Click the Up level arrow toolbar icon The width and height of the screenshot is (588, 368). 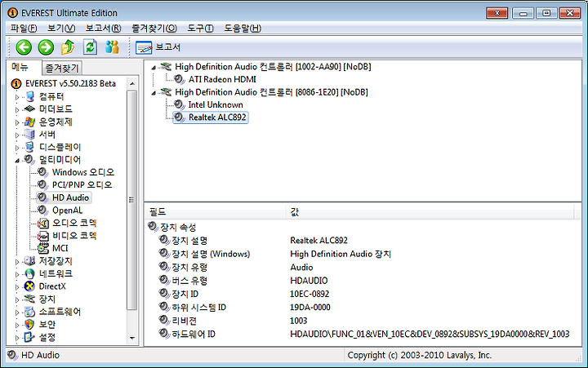[x=68, y=47]
